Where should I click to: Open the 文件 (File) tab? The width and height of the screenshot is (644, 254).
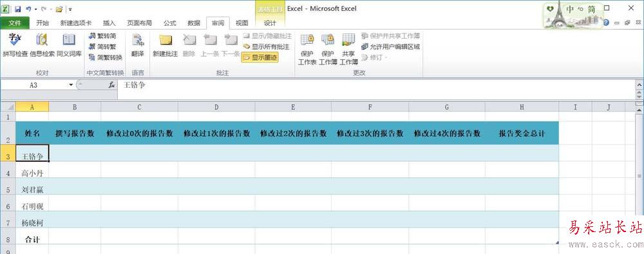15,23
